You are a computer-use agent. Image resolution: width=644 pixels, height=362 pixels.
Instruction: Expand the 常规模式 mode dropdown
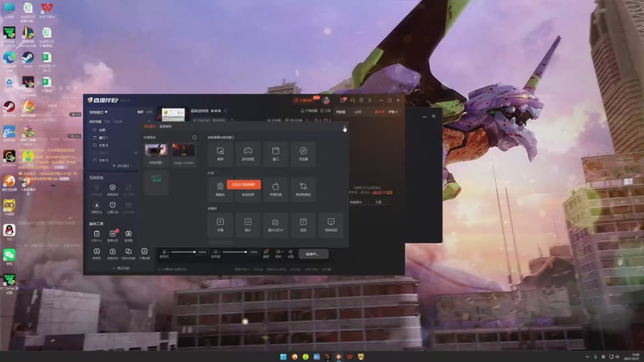tap(98, 112)
